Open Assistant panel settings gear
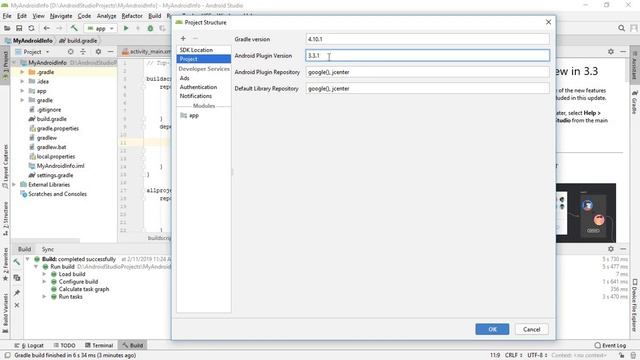 pyautogui.click(x=611, y=51)
